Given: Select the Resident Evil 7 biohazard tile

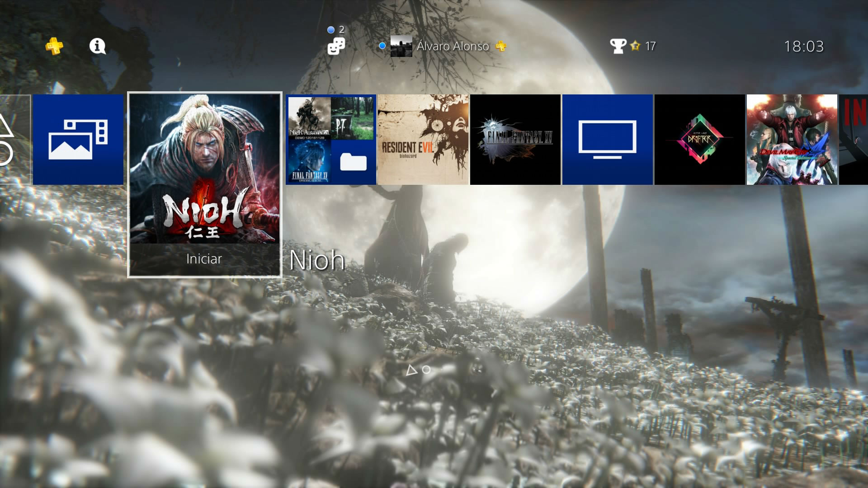Looking at the screenshot, I should click(423, 140).
